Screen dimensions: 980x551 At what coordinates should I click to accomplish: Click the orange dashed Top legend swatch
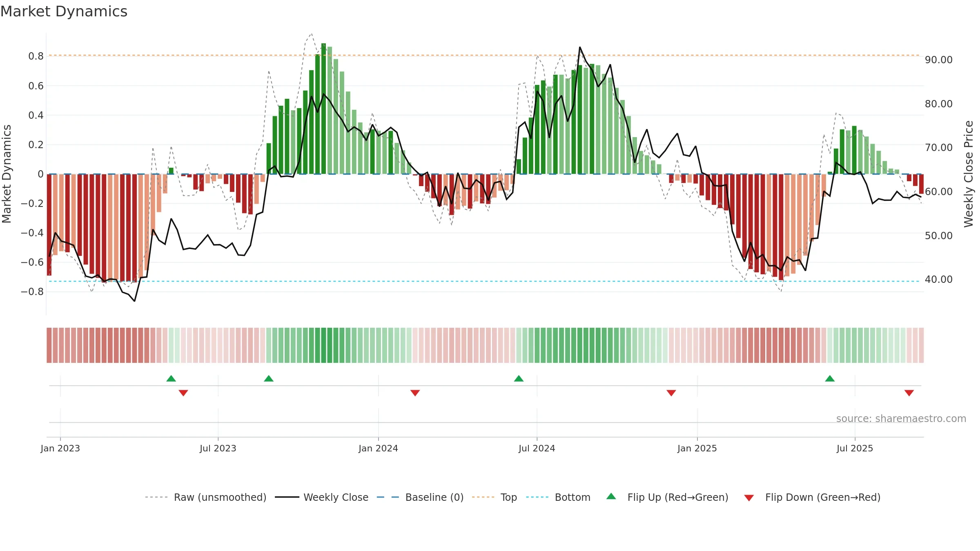coord(483,497)
